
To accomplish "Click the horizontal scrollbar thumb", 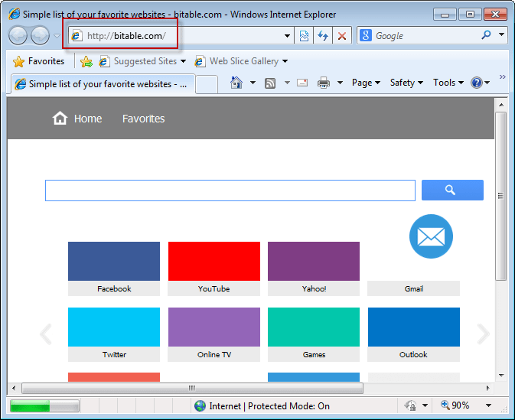I will (x=193, y=388).
